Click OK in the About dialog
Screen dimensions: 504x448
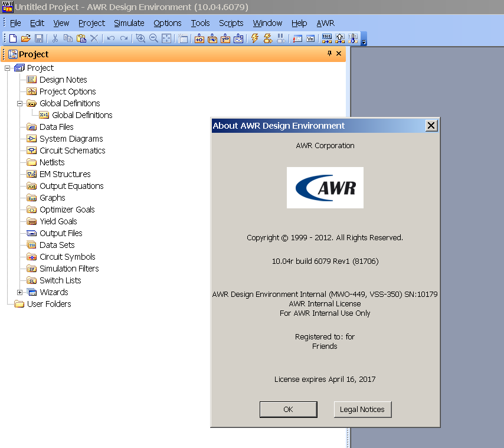tap(289, 410)
